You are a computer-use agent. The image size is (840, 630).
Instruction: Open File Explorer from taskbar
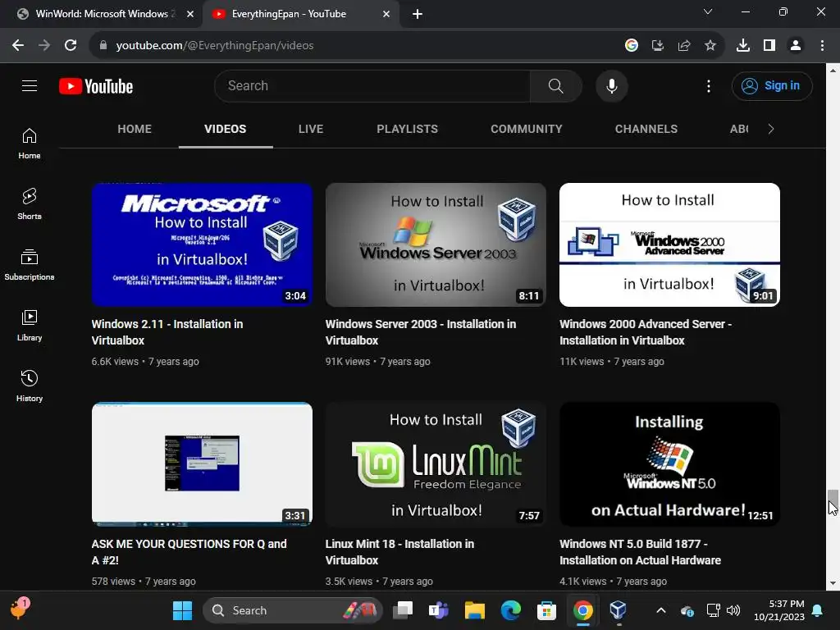(x=475, y=610)
